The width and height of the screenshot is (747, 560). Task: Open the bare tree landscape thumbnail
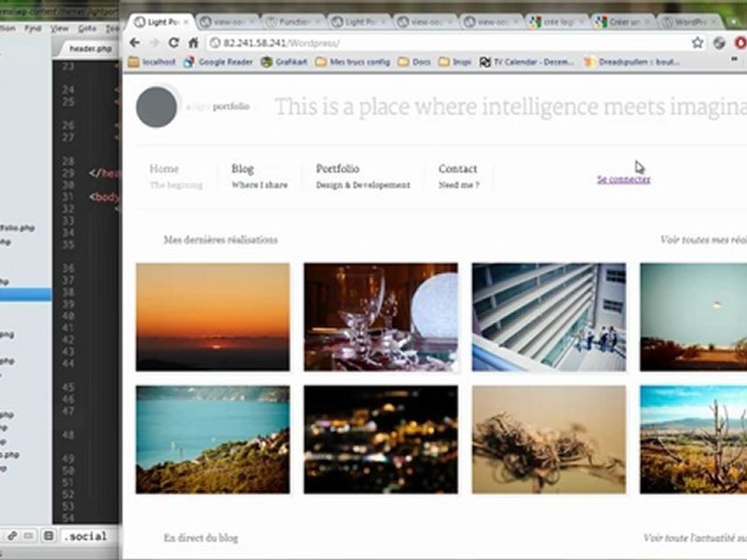(x=693, y=439)
